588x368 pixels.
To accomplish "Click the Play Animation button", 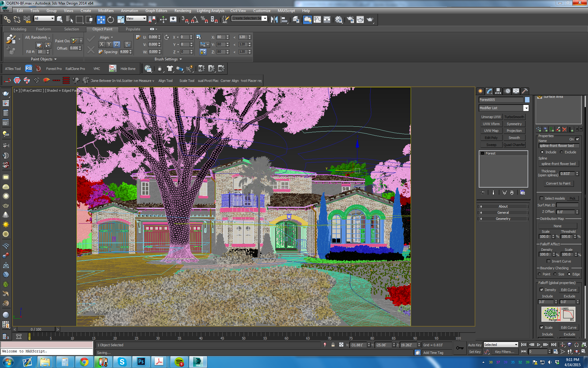I will 539,345.
